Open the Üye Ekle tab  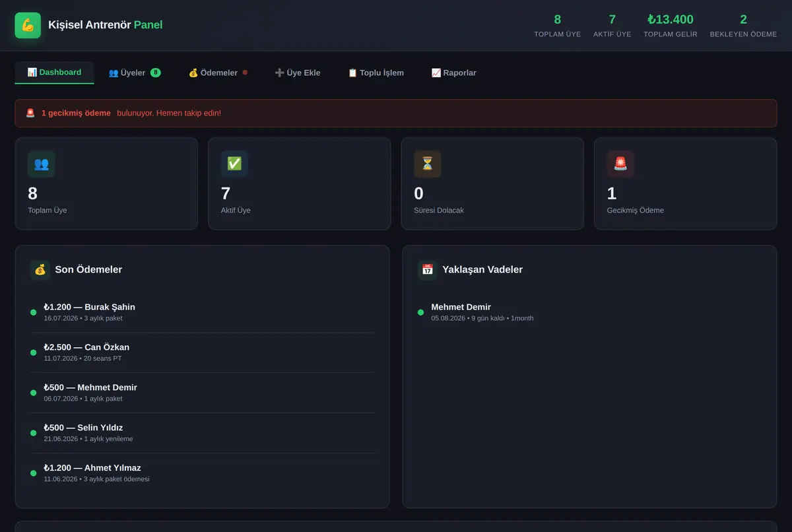tap(298, 73)
